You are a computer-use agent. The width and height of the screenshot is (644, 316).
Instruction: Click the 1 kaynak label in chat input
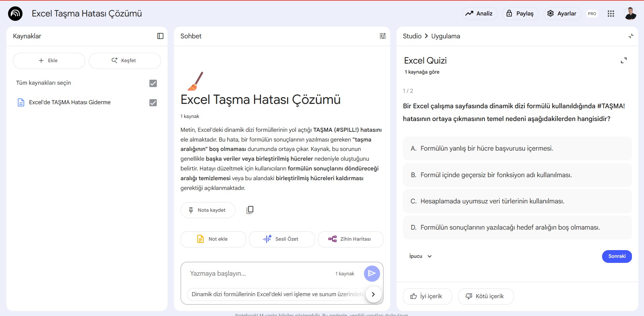pyautogui.click(x=345, y=274)
